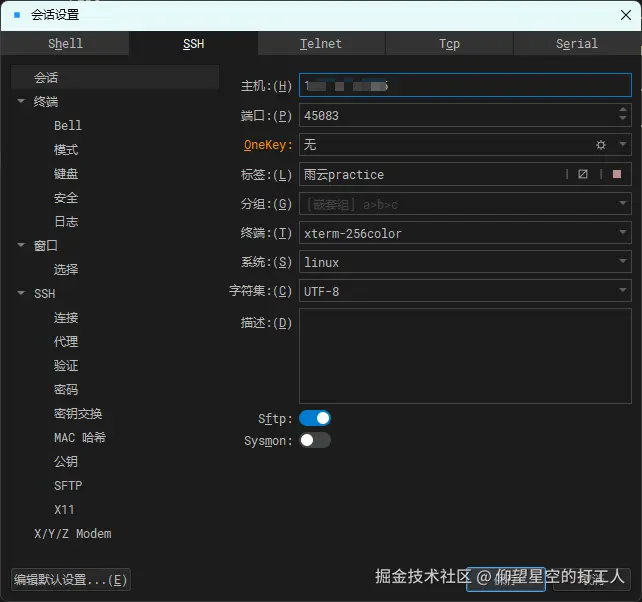Screen dimensions: 642x602
Task: Select 密码 under SSH
Action: (x=66, y=389)
